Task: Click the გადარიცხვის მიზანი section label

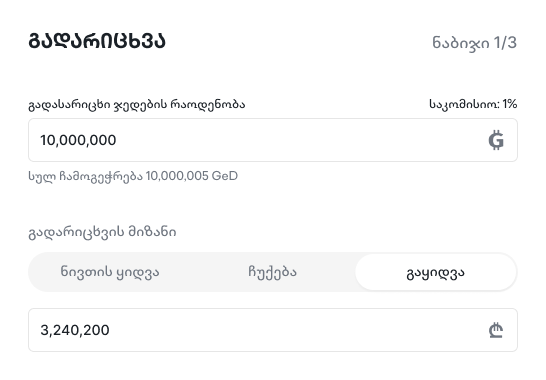Action: (x=102, y=232)
